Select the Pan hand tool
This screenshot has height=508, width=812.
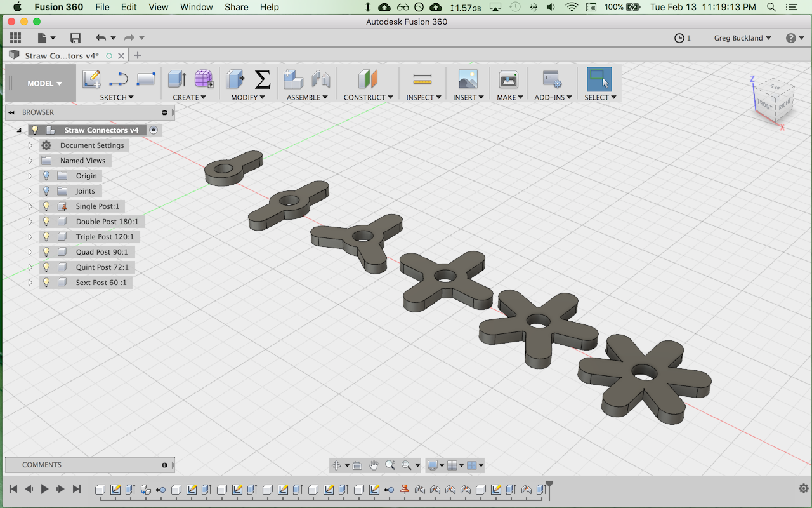(374, 465)
